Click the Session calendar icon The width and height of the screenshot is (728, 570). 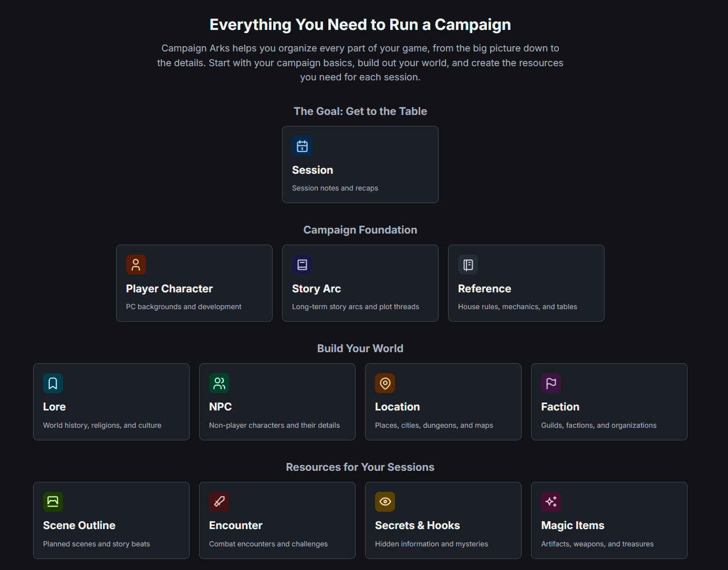point(302,146)
